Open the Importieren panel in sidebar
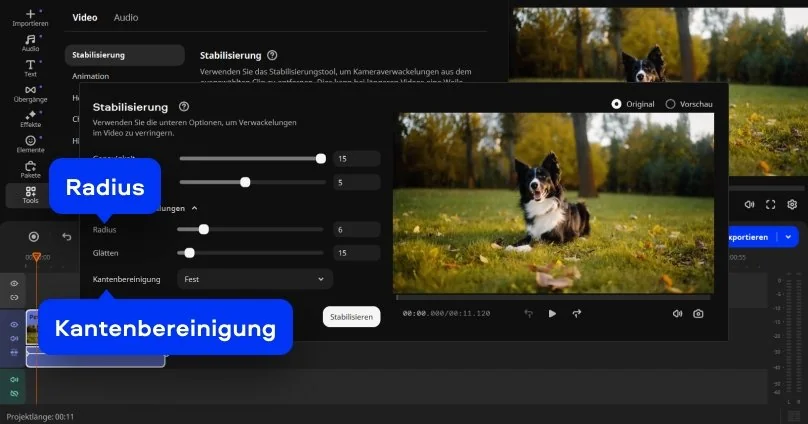Image resolution: width=808 pixels, height=424 pixels. (x=30, y=17)
